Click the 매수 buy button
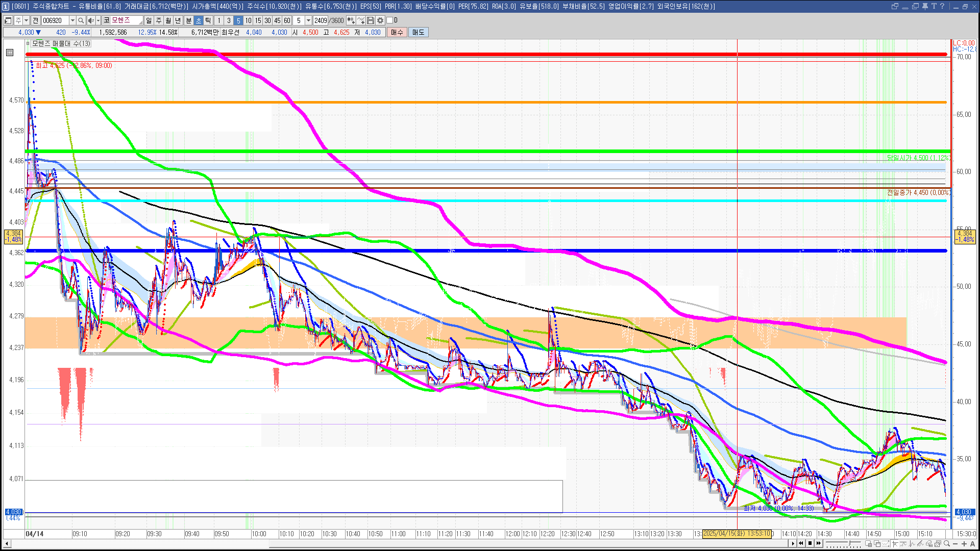Viewport: 980px width, 551px height. pyautogui.click(x=397, y=32)
